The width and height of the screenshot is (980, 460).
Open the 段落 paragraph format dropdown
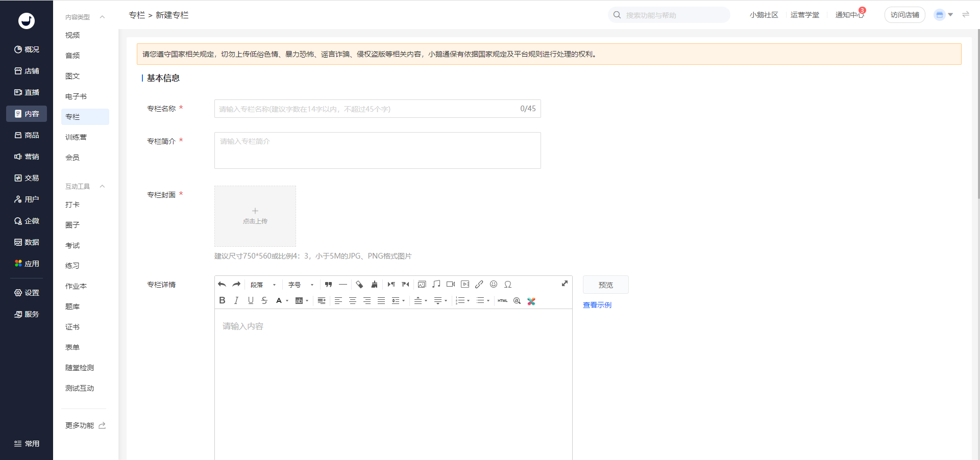(263, 285)
